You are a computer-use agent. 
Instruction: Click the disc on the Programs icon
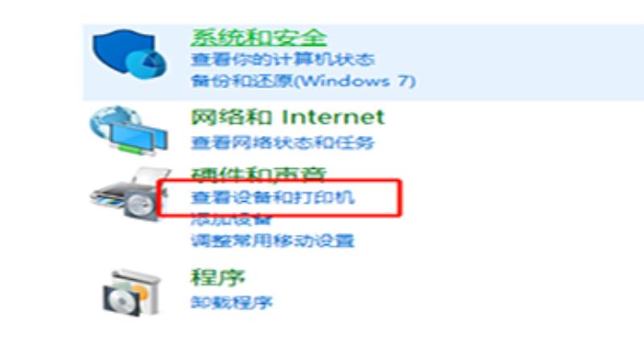122,302
